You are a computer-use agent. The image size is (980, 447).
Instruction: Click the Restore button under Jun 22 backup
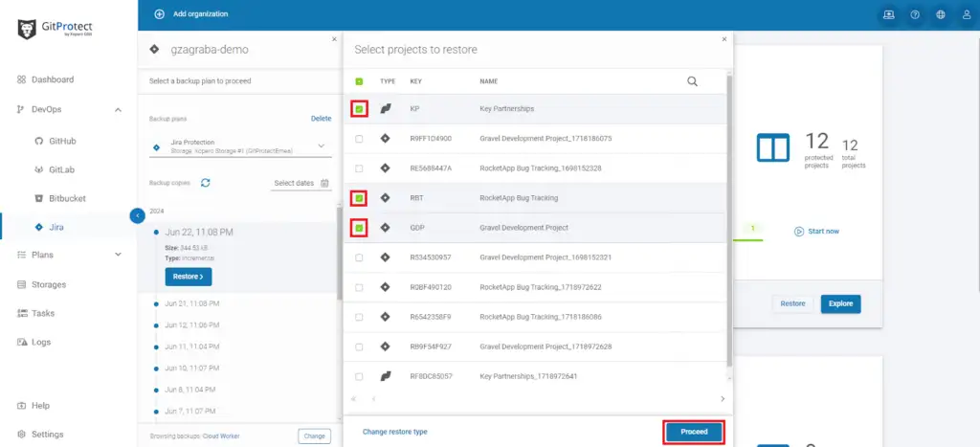[x=189, y=277]
